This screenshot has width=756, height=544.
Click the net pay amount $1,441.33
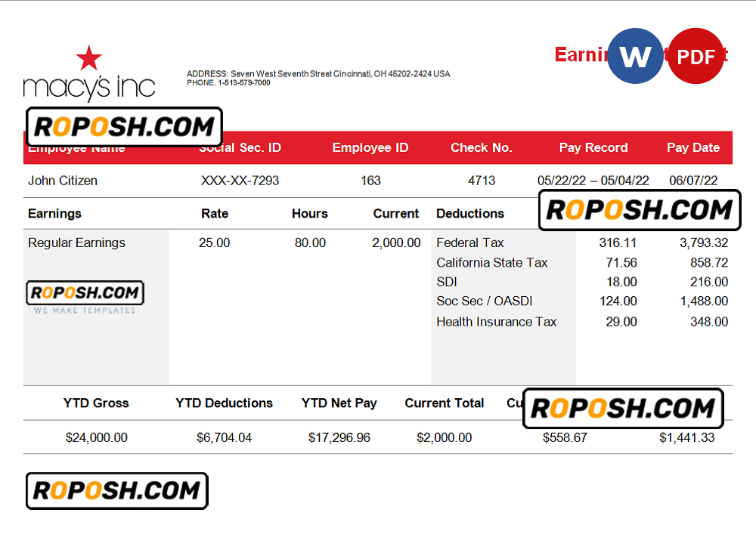pos(686,437)
